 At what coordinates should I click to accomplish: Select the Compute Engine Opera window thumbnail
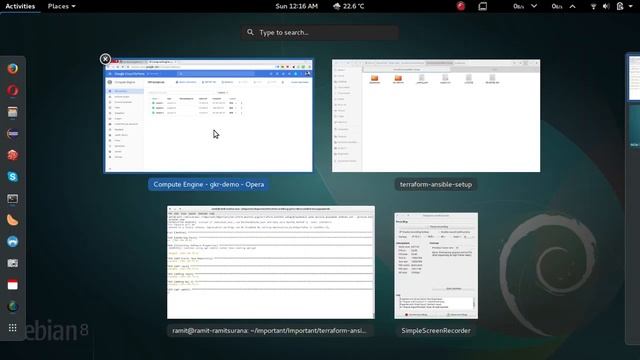209,116
